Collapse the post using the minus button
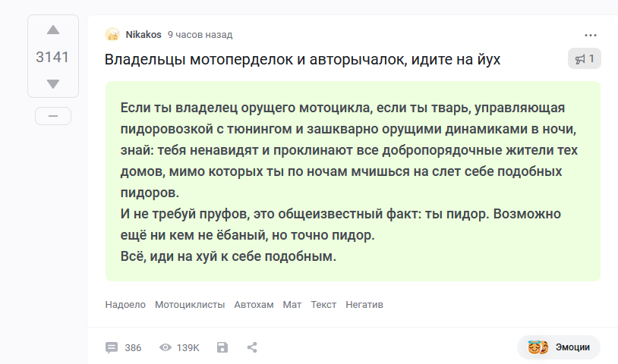Viewport: 618px width, 364px height. click(x=53, y=116)
